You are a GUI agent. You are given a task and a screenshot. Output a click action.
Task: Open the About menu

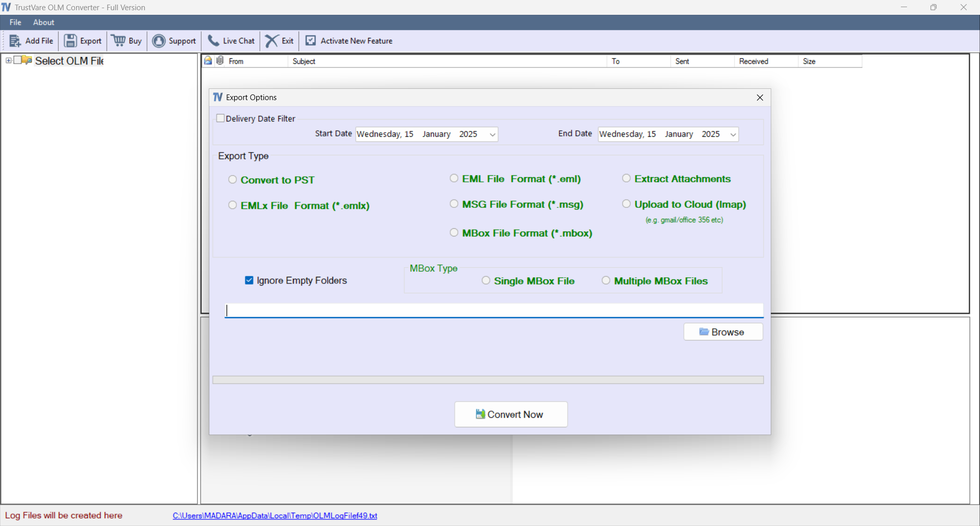point(43,22)
